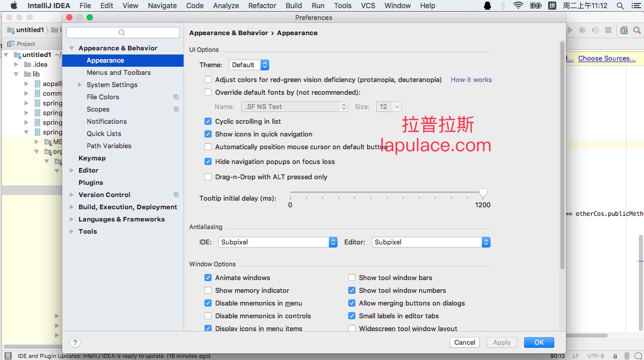Open the macOS notification center icon
This screenshot has height=360, width=644.
(x=635, y=6)
